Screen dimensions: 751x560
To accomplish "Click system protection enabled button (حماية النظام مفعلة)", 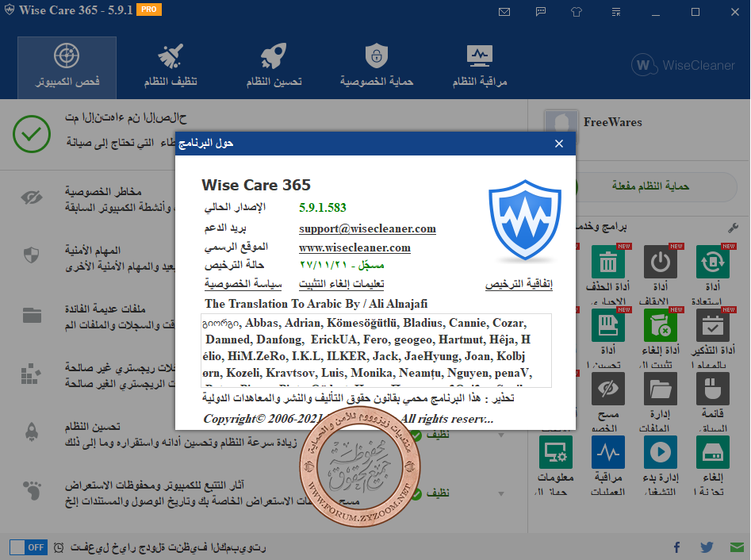I will [x=650, y=186].
